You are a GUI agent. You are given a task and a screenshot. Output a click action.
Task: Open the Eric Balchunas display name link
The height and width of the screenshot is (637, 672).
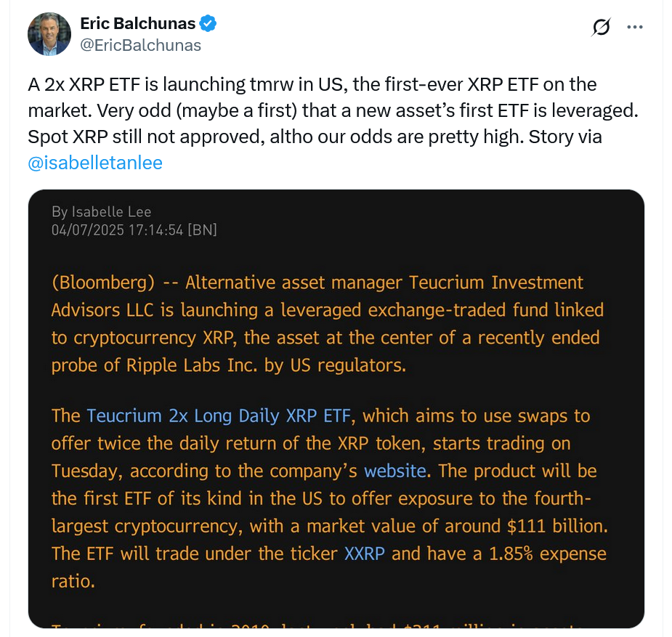pos(137,24)
